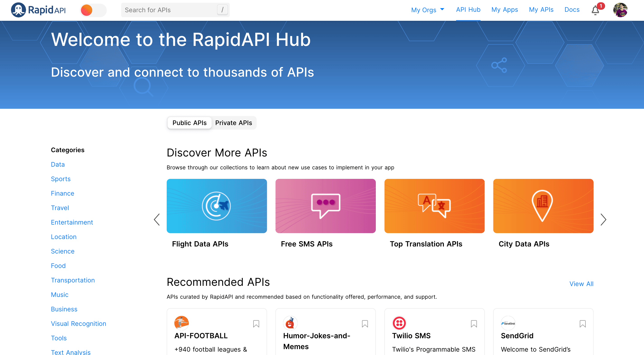The height and width of the screenshot is (355, 644).
Task: Bookmark the SendGrid card
Action: pos(583,324)
